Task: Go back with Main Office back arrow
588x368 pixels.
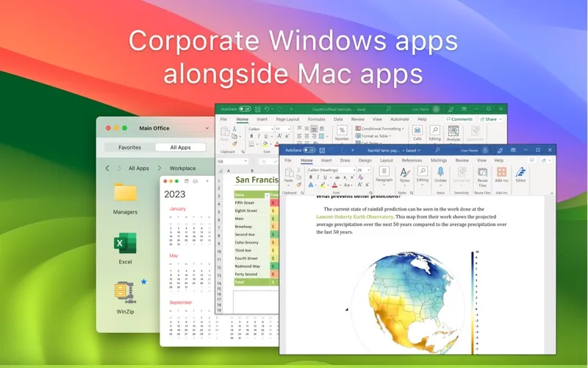Action: (x=107, y=169)
